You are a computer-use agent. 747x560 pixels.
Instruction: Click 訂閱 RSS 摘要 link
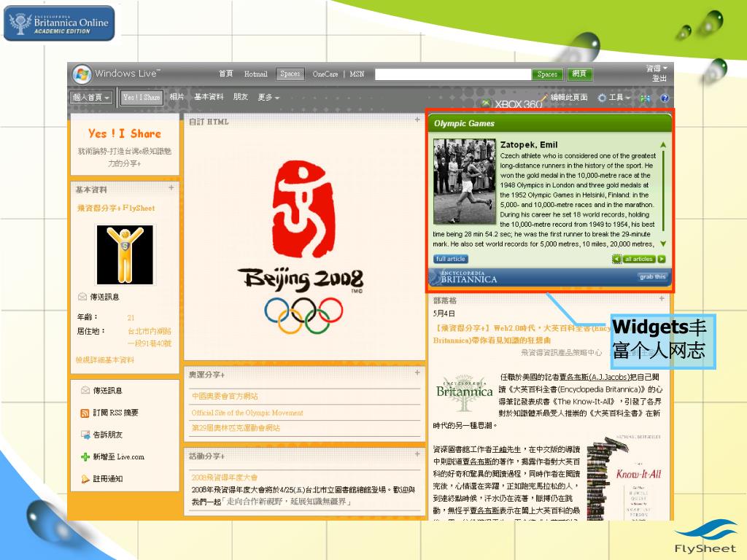tap(115, 413)
